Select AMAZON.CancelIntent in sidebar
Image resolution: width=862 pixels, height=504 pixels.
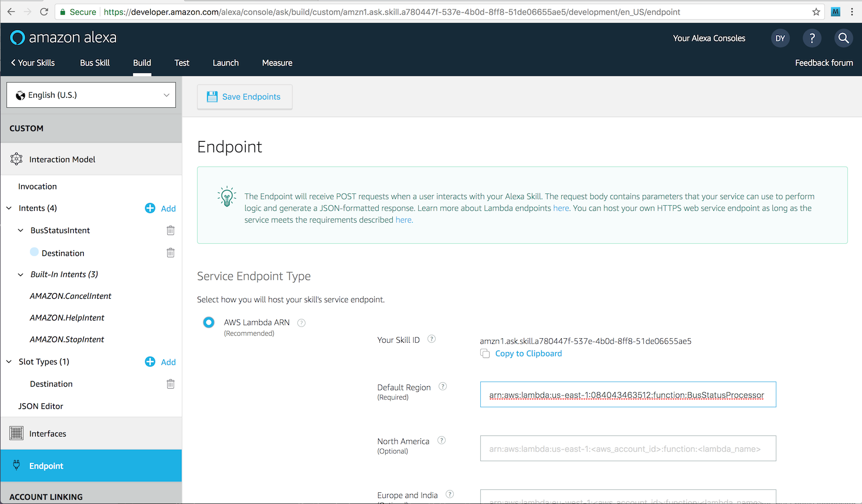[70, 296]
